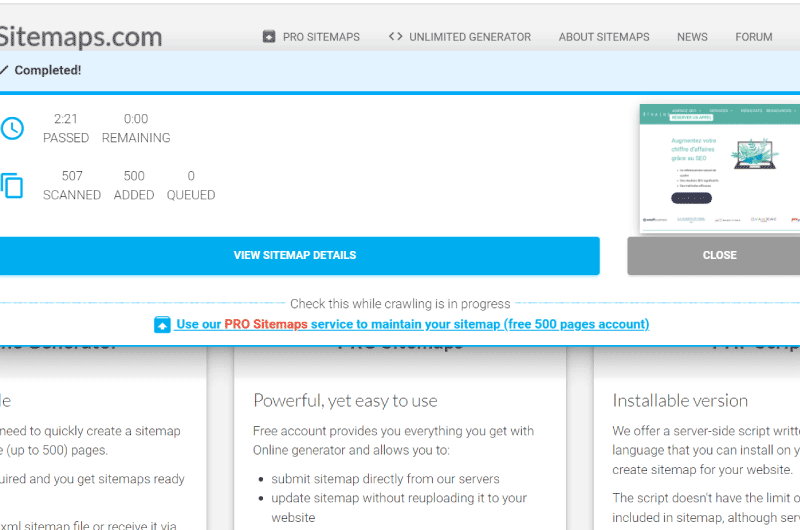The height and width of the screenshot is (530, 800).
Task: Click the PRO Sitemaps camera icon
Action: (269, 37)
